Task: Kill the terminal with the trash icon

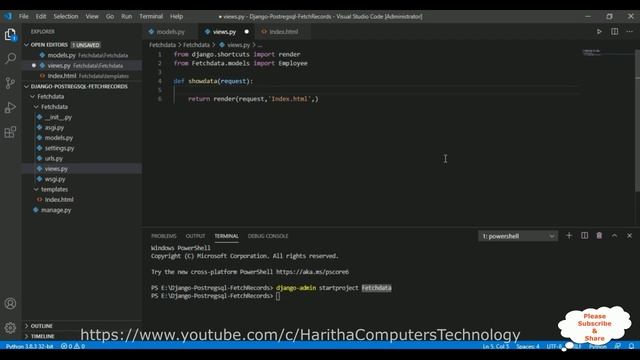Action: point(599,236)
